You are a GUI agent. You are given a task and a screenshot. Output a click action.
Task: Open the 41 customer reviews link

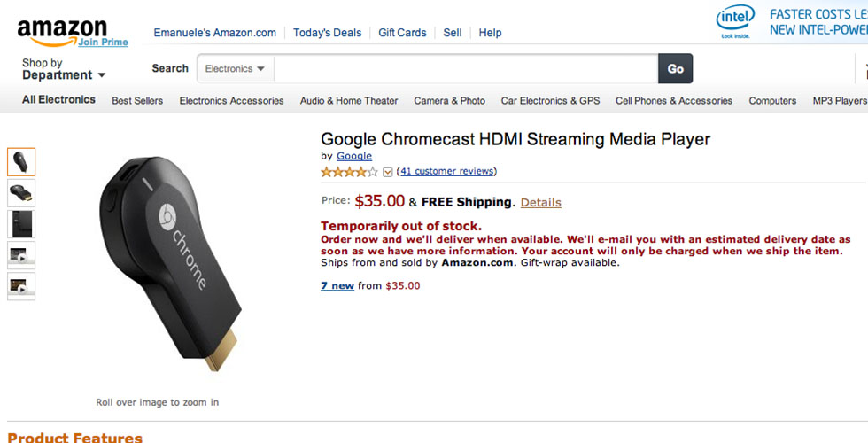tap(447, 171)
